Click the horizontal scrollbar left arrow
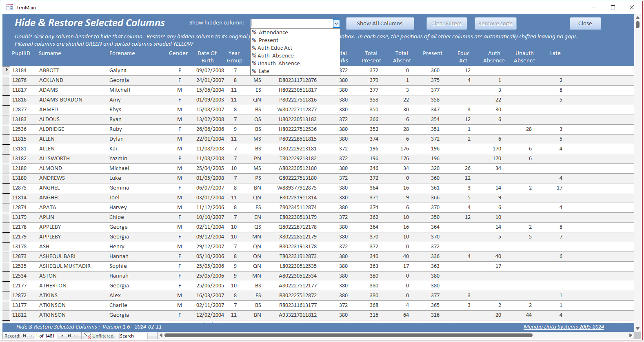The width and height of the screenshot is (644, 342). pos(161,335)
